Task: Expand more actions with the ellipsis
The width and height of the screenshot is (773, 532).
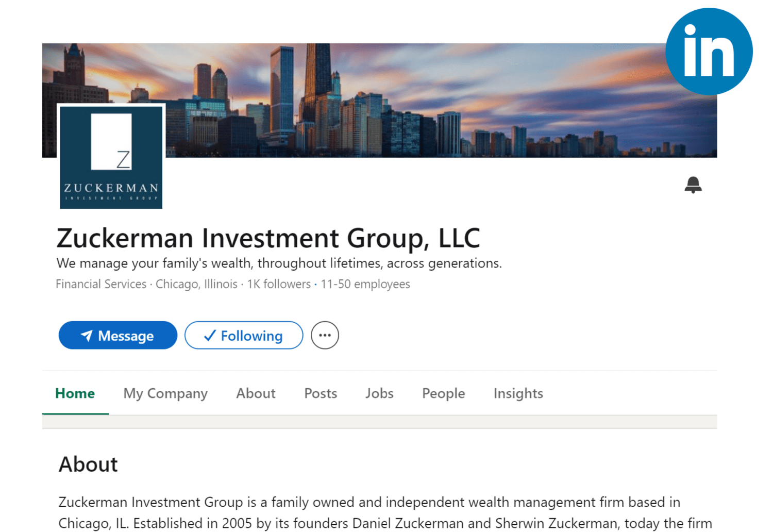Action: coord(325,335)
